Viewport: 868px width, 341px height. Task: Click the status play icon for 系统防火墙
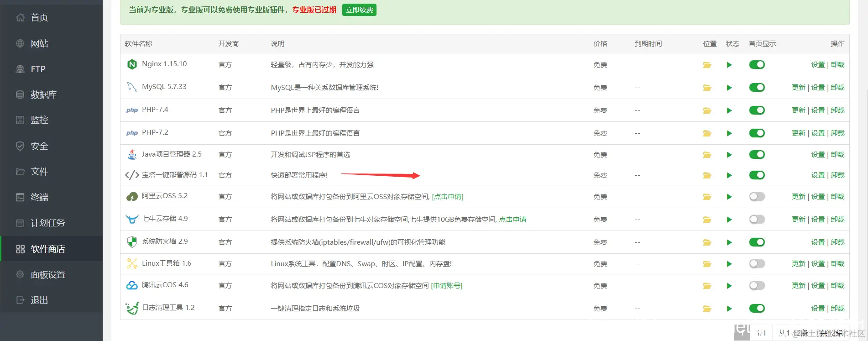click(729, 242)
